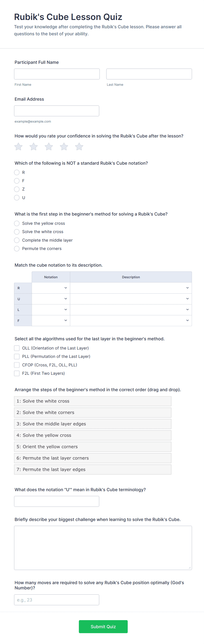Check OLL (Orientation of the Last Layer)
The width and height of the screenshot is (204, 644).
point(17,348)
